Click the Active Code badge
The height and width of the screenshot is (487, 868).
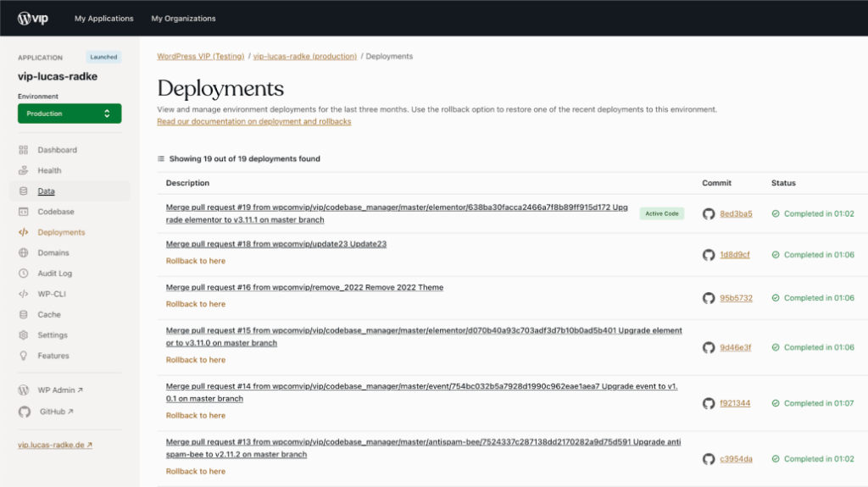point(661,213)
